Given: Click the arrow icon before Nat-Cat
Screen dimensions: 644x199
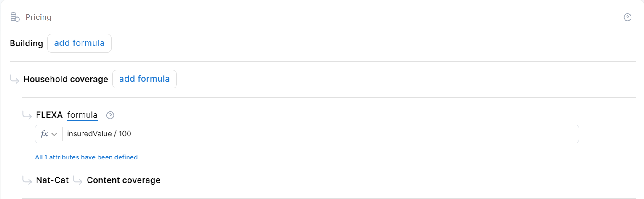Looking at the screenshot, I should [27, 180].
